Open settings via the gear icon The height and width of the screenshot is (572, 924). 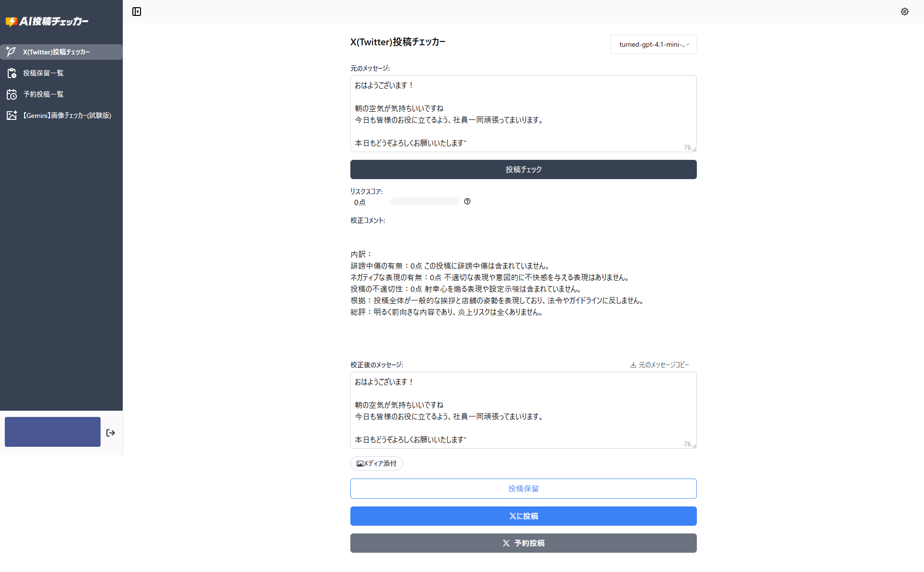[x=905, y=12]
